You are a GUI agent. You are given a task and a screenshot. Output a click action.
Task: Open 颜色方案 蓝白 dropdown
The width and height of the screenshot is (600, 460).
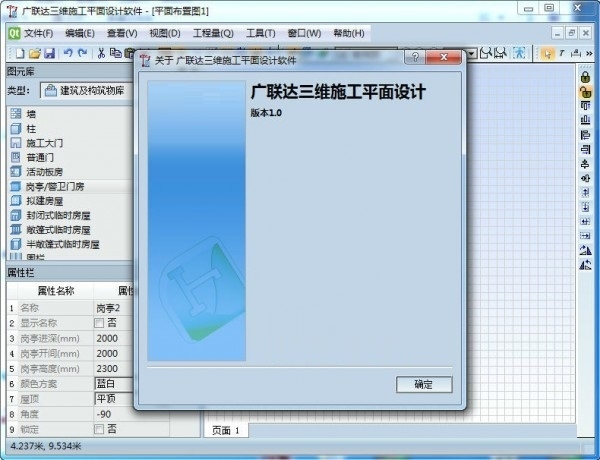pyautogui.click(x=114, y=384)
